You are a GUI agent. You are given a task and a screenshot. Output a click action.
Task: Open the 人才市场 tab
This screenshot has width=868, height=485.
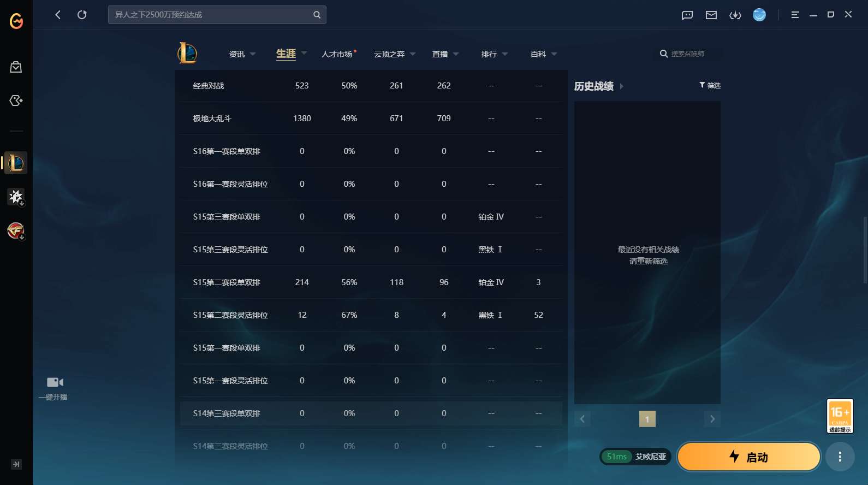(337, 54)
